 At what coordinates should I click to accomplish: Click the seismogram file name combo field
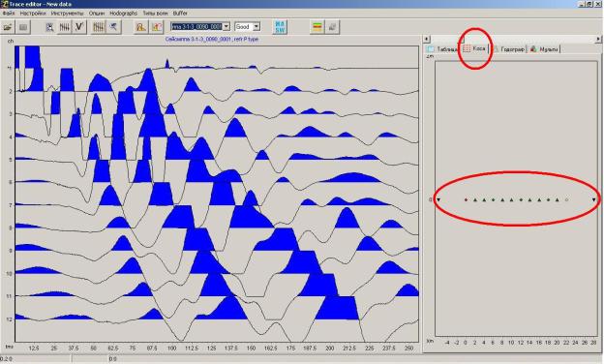(196, 26)
